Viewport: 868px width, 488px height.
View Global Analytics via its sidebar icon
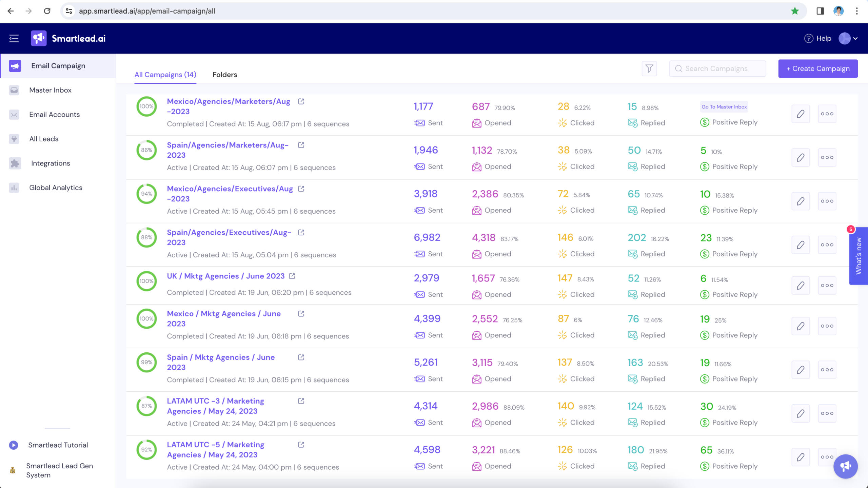click(x=14, y=188)
